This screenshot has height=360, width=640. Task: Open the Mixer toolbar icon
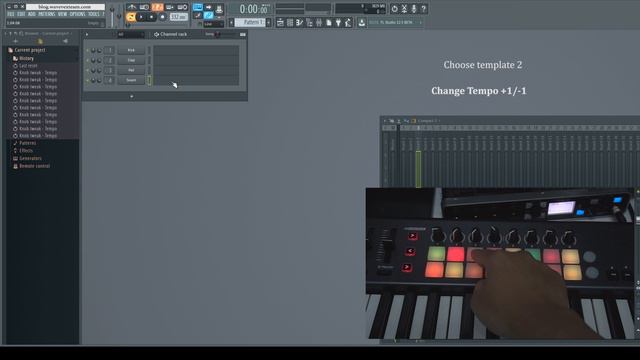[319, 22]
